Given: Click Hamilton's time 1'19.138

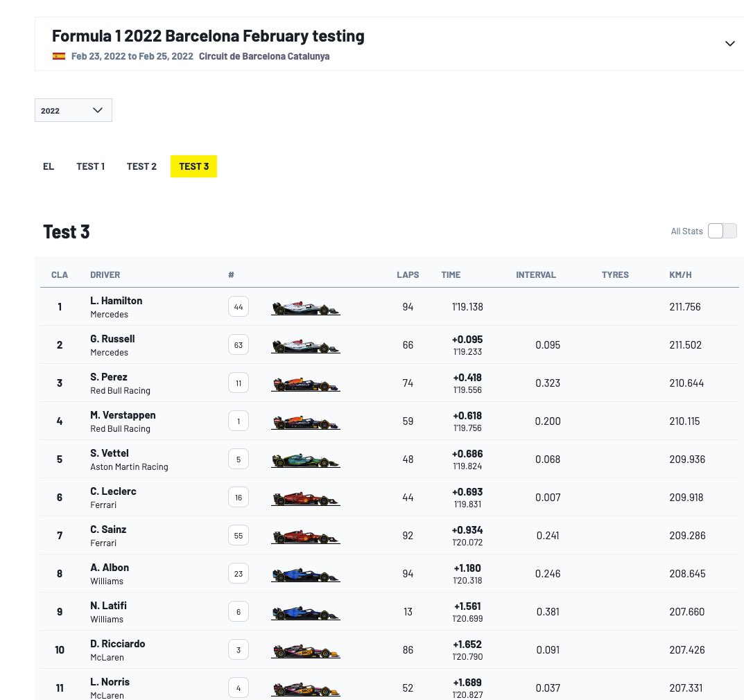Looking at the screenshot, I should (467, 307).
